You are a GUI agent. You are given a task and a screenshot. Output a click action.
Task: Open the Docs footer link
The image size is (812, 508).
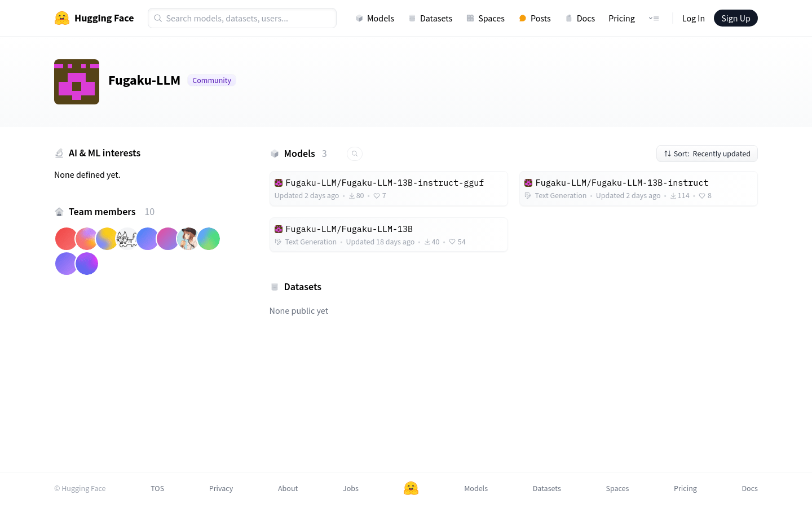(750, 489)
